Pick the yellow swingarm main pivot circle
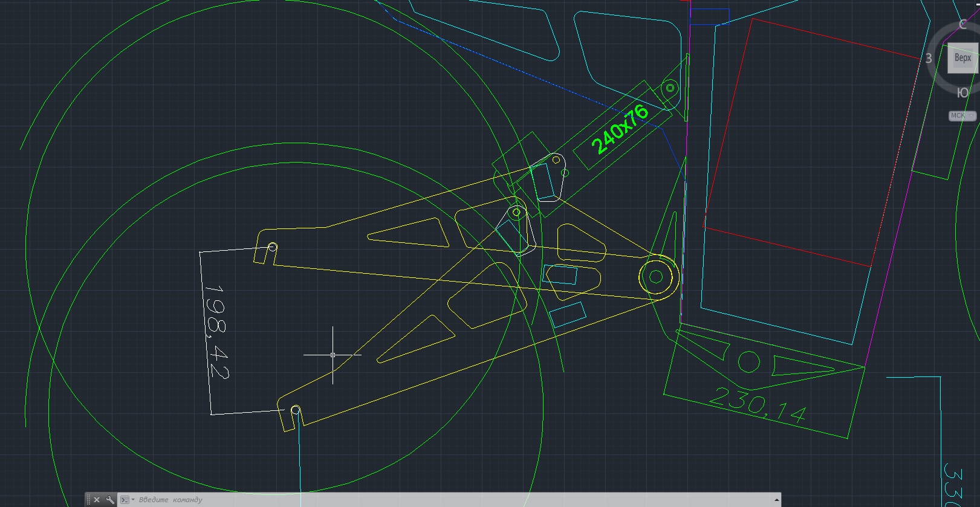 point(657,277)
